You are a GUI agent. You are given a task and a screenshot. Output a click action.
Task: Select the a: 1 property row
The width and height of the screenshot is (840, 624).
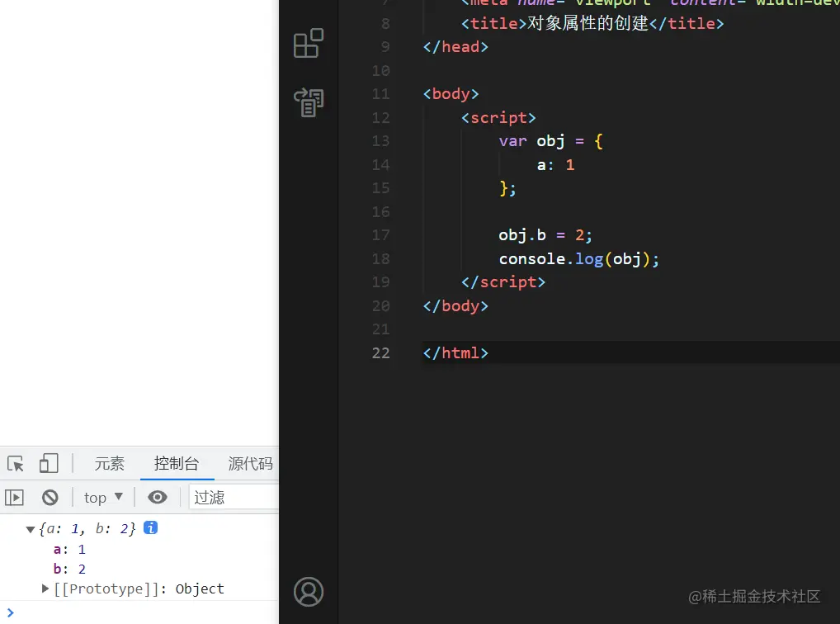(x=69, y=550)
